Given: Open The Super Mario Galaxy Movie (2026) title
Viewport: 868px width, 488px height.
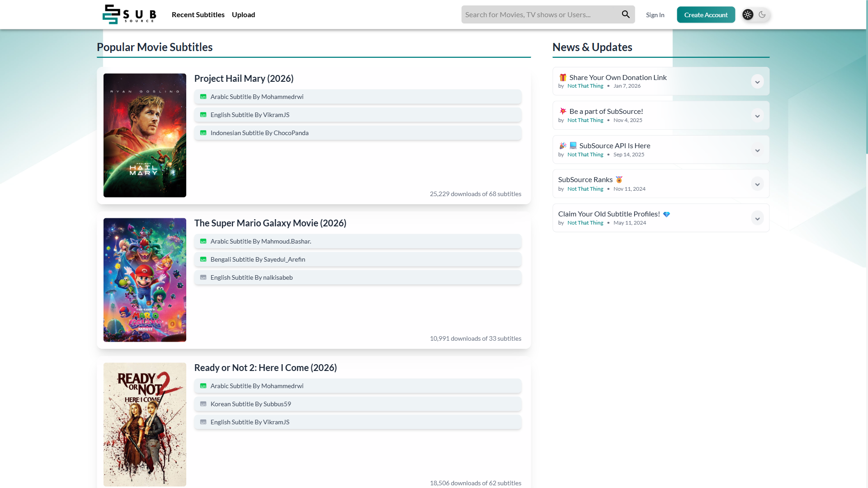Looking at the screenshot, I should (x=270, y=223).
